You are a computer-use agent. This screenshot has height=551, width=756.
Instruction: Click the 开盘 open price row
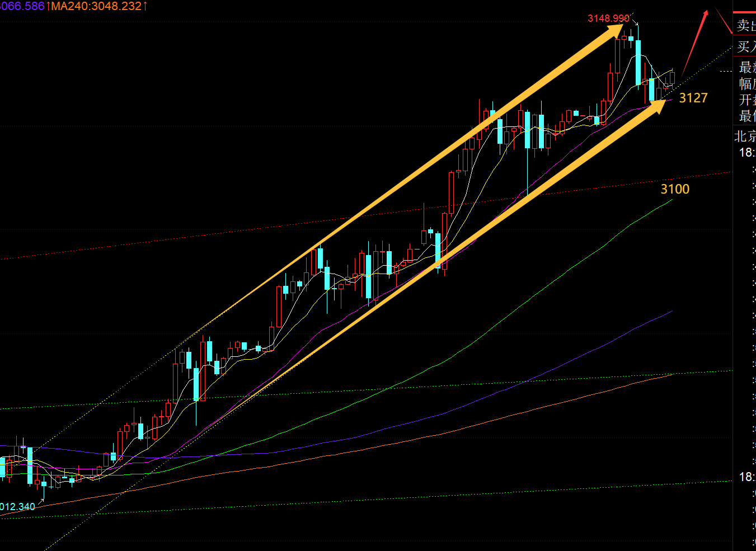746,100
